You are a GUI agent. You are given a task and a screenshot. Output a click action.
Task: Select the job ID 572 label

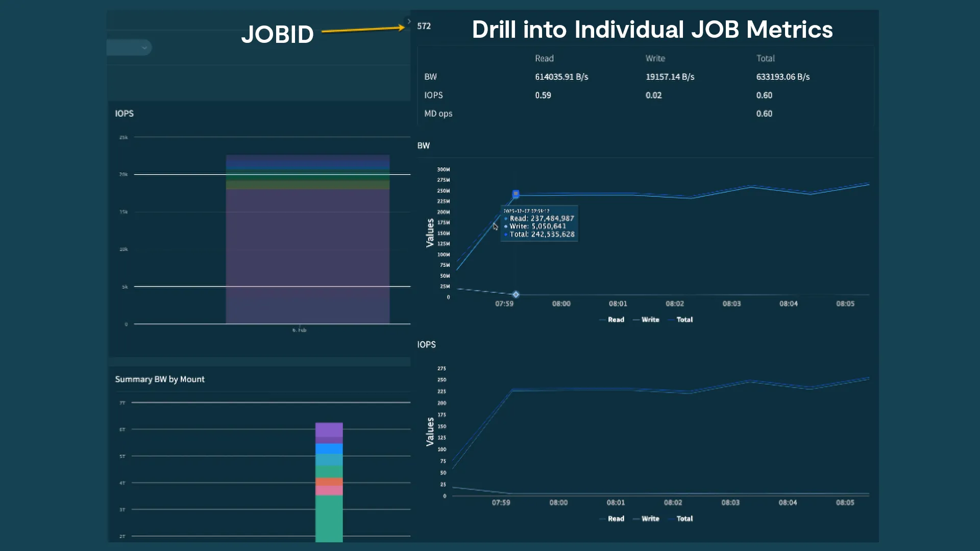[x=424, y=26]
